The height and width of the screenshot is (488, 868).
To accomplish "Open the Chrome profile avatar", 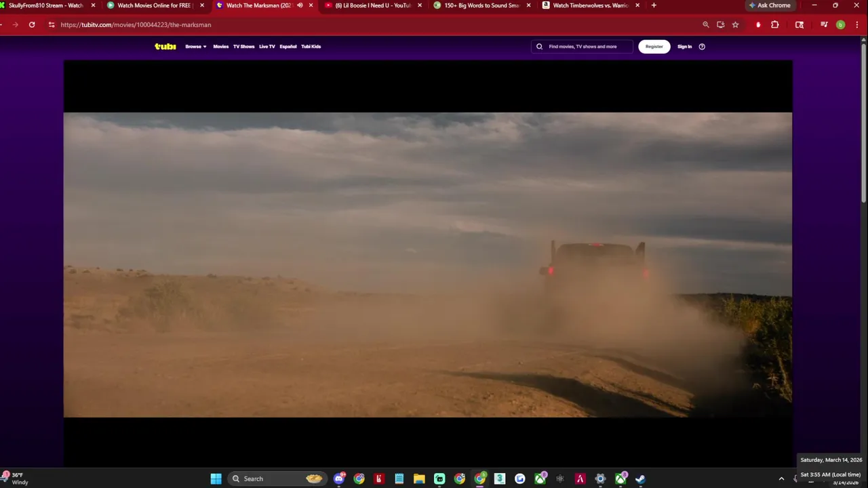I will [840, 24].
